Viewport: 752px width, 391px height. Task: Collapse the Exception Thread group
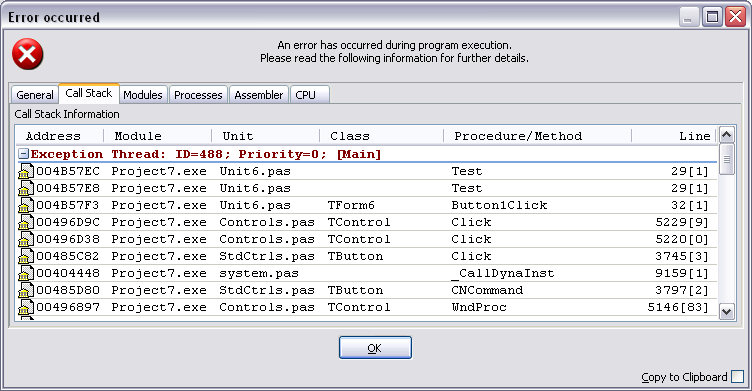(23, 154)
